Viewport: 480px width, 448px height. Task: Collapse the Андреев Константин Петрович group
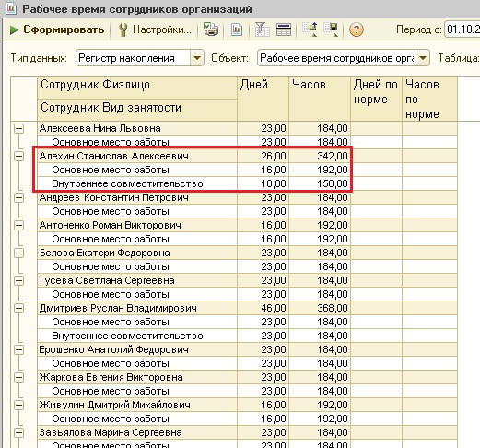point(18,197)
